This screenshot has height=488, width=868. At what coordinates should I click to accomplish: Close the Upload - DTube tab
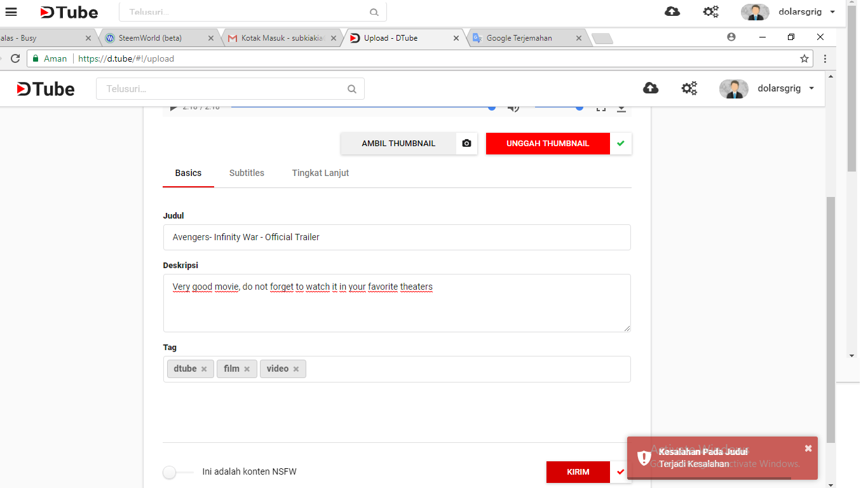click(456, 38)
